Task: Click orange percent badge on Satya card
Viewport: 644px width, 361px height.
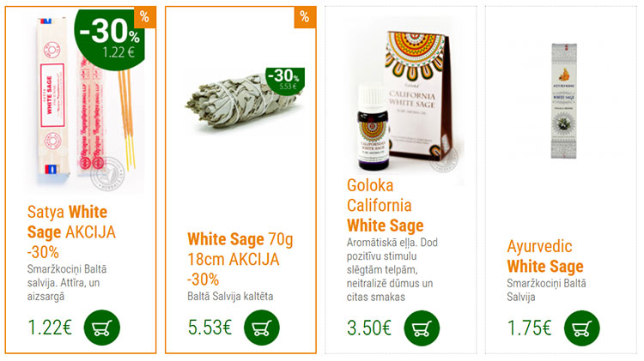Action: point(145,17)
